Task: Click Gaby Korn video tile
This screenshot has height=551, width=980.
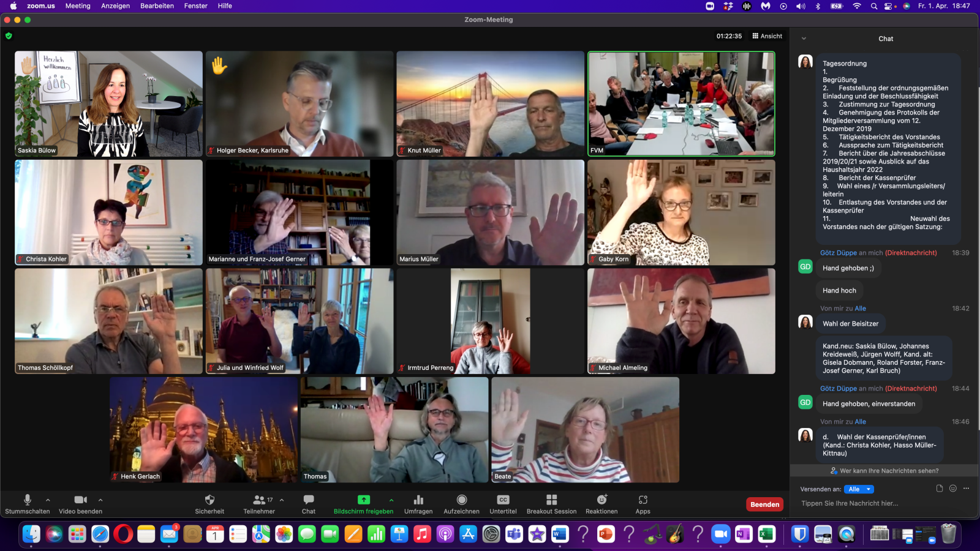Action: [x=681, y=212]
